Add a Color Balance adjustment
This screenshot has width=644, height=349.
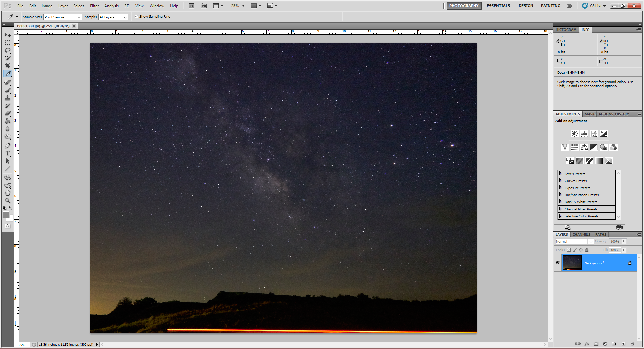(x=584, y=147)
